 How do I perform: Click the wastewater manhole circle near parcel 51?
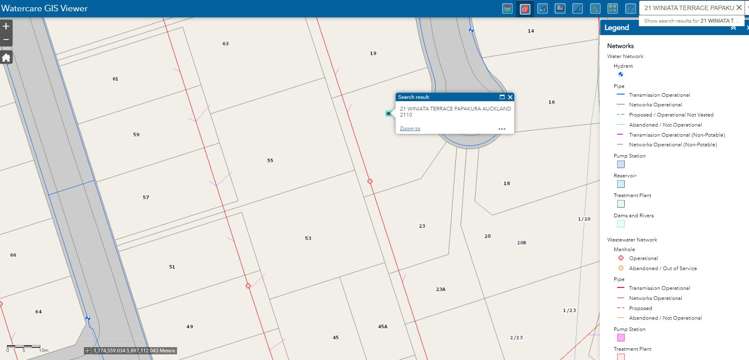248,286
